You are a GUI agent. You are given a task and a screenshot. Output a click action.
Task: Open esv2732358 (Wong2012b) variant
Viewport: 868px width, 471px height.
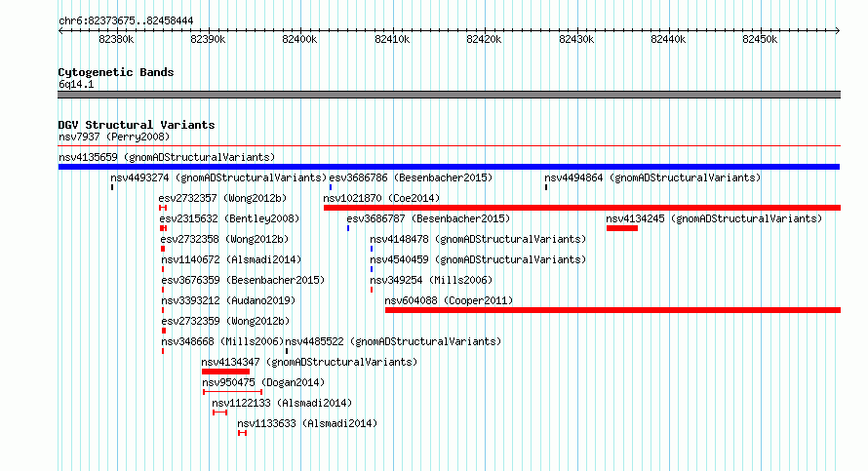pos(224,239)
